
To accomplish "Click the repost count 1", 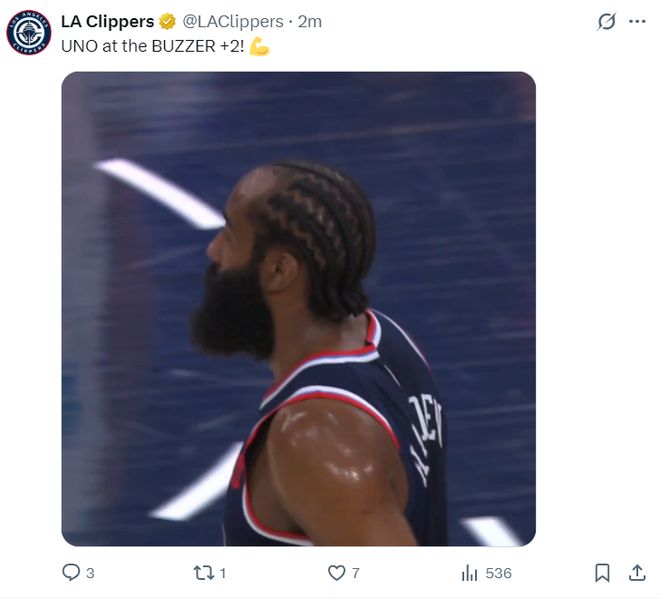I will coord(223,573).
